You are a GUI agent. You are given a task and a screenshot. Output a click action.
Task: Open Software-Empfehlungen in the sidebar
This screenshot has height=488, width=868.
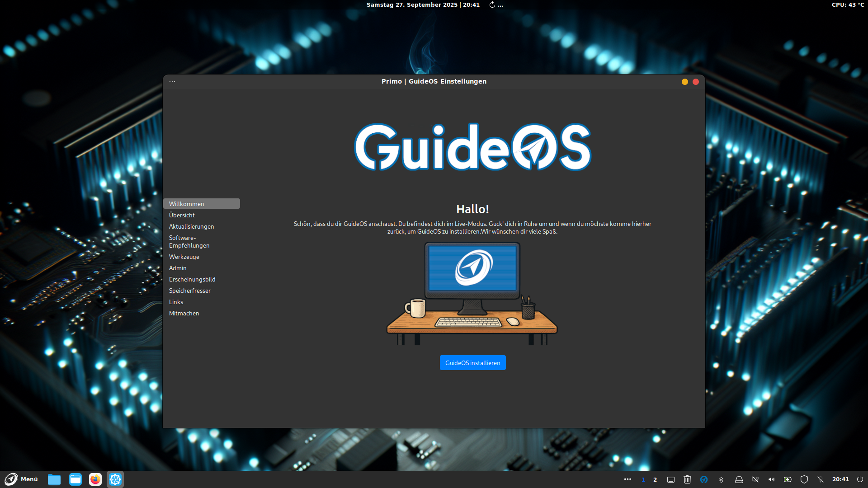pos(189,242)
